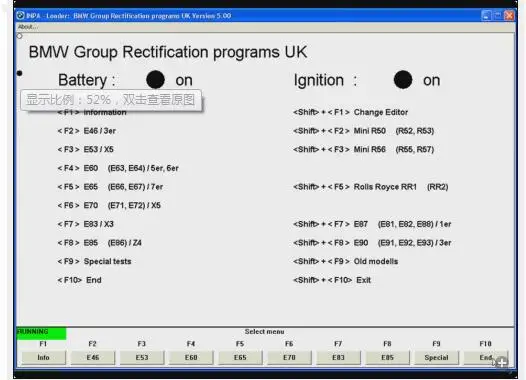The image size is (526, 380).
Task: Click the '<F3> E53 / X5' line
Action: [86, 149]
